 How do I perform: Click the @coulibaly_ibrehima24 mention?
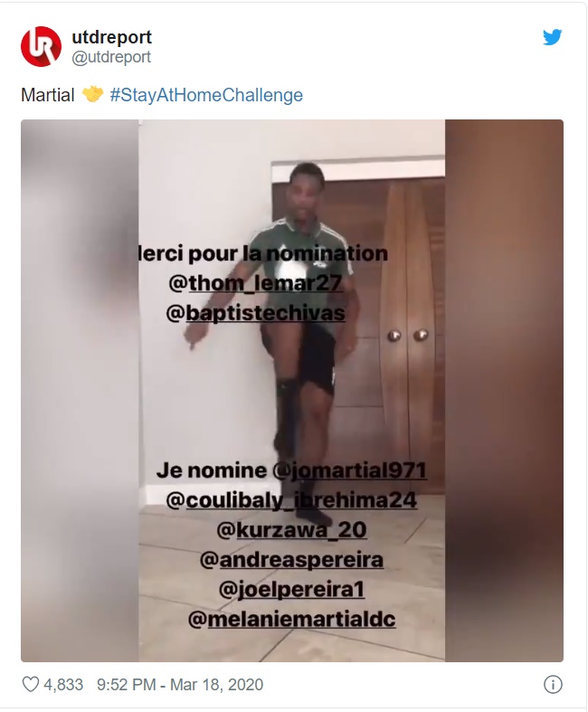pyautogui.click(x=291, y=500)
